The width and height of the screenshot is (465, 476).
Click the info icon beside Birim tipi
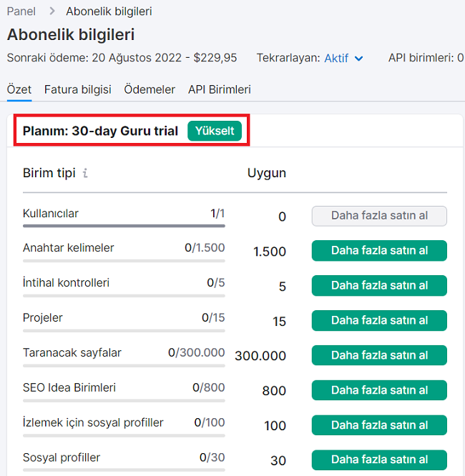point(85,173)
